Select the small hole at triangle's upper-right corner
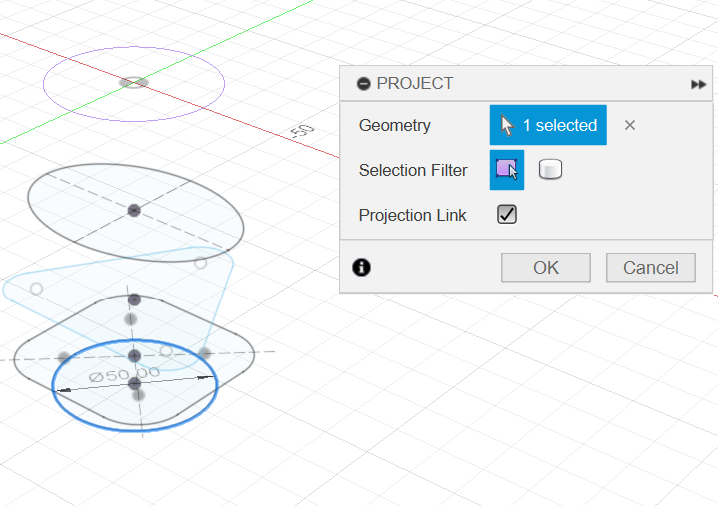Screen dimensions: 718x506 coord(200,263)
